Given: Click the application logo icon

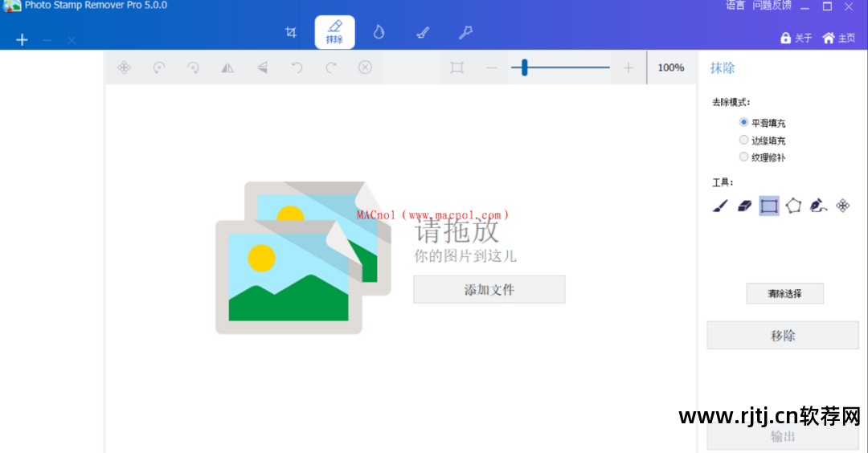Looking at the screenshot, I should pos(11,6).
